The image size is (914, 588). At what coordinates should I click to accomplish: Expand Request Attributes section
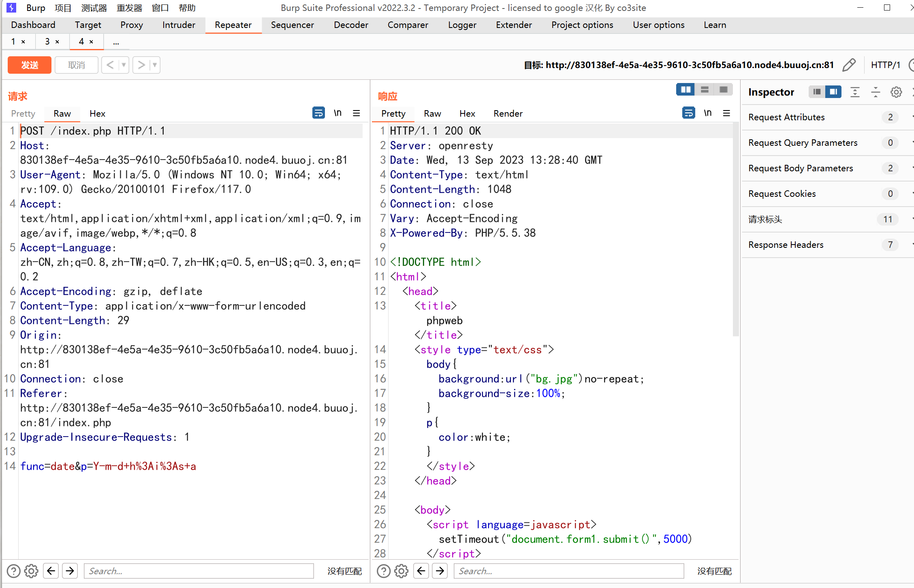(x=828, y=117)
